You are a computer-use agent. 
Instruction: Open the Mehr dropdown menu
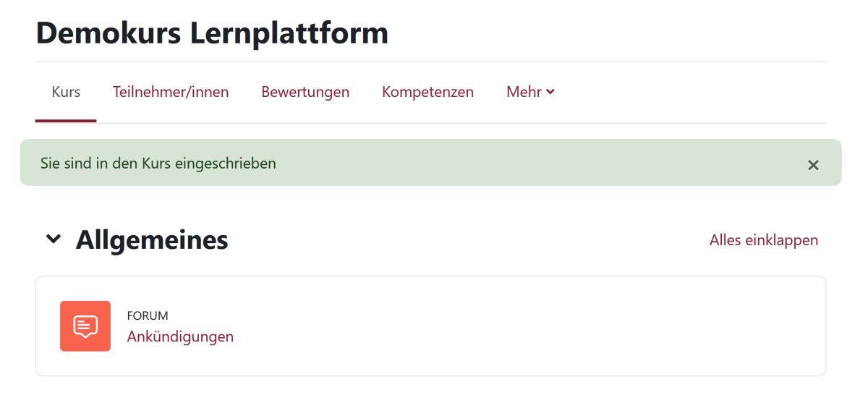524,92
